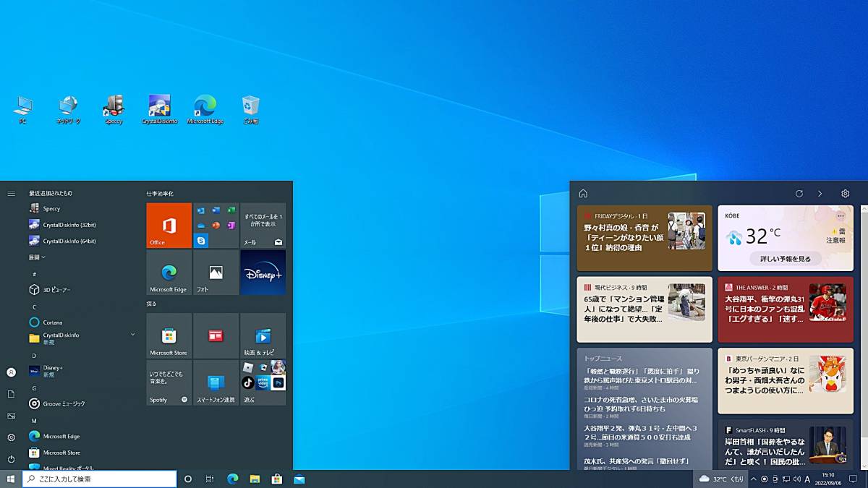Open the スマートフォン連携 tile
Image resolution: width=868 pixels, height=488 pixels.
click(216, 382)
